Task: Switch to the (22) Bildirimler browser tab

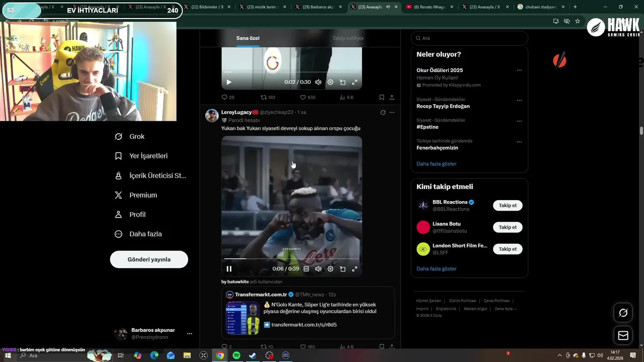Action: [207, 7]
